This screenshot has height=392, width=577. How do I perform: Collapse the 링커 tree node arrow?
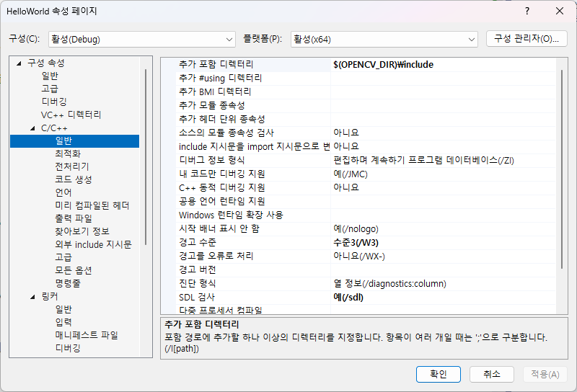33,297
